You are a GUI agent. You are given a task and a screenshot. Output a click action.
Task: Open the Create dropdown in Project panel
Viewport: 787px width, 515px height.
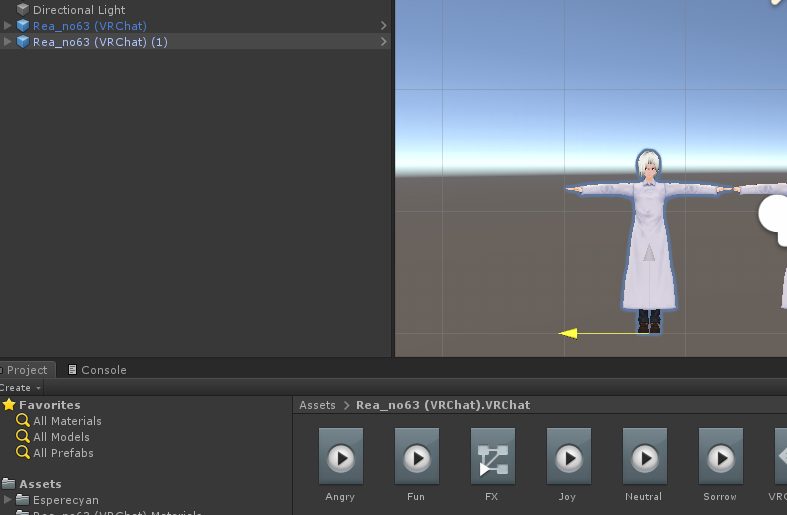tap(20, 388)
